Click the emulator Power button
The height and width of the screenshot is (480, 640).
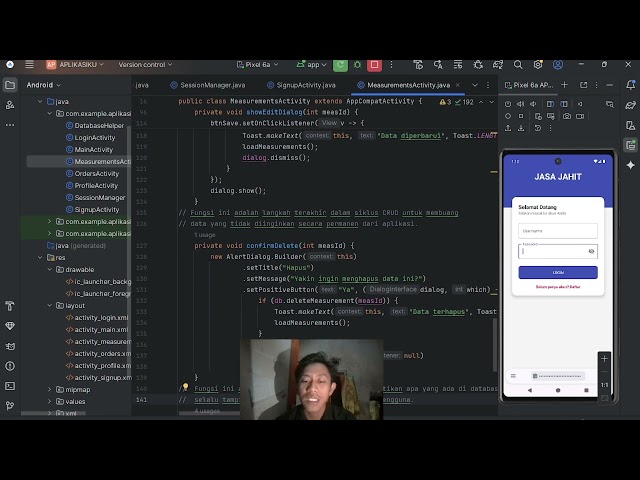(508, 104)
